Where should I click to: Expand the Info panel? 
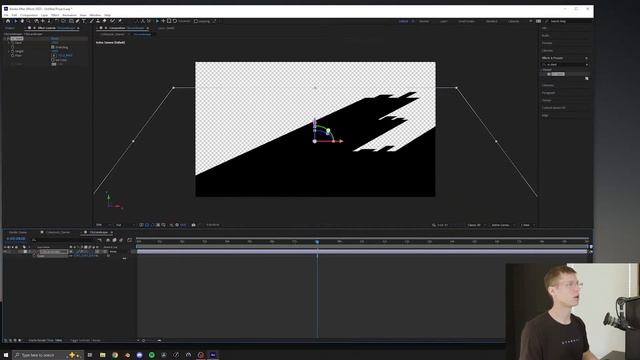tap(544, 28)
